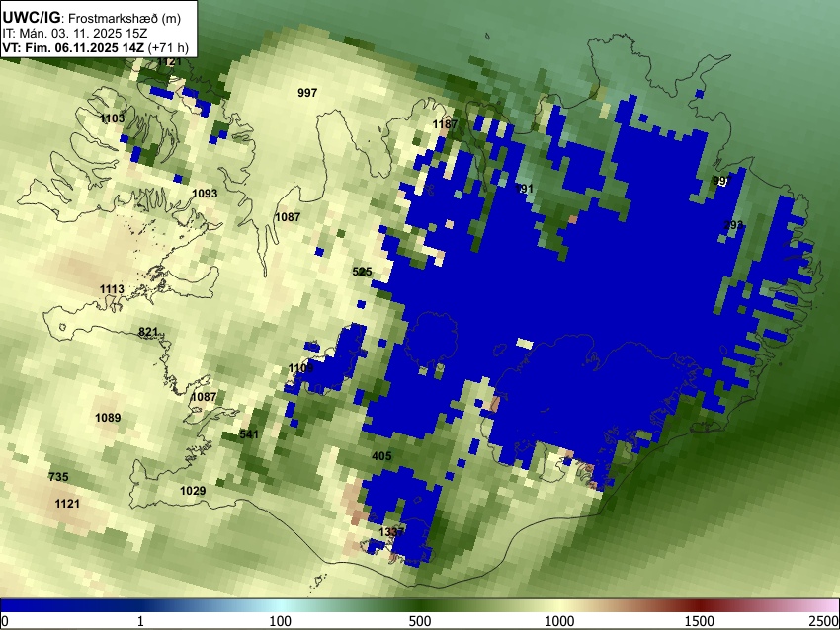Viewport: 840px width, 630px height.
Task: Select the legend tick label 2500
Action: click(x=824, y=621)
